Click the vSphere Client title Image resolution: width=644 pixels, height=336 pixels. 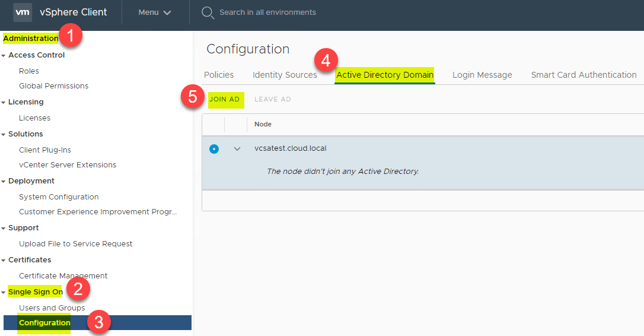[x=73, y=12]
